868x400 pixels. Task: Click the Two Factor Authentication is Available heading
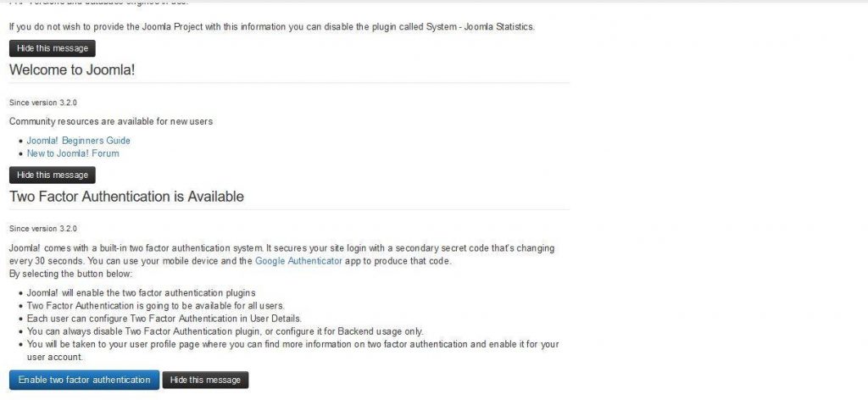pos(126,197)
